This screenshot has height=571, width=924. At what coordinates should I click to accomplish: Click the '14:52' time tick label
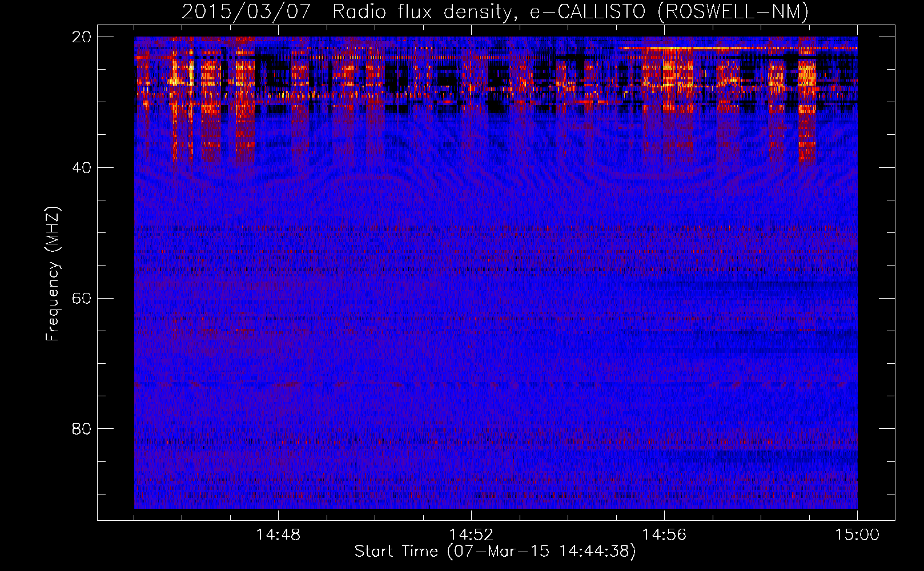471,535
